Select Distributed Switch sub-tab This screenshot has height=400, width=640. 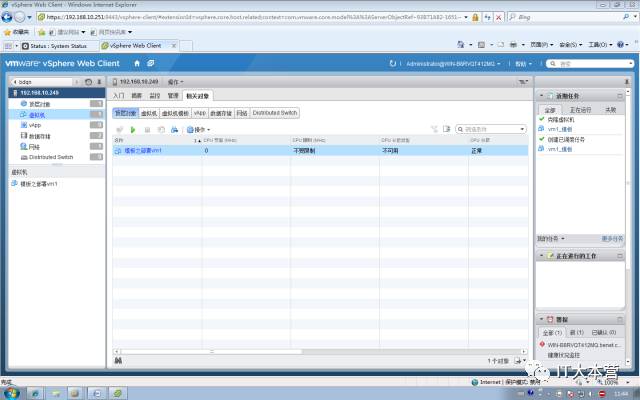point(275,113)
